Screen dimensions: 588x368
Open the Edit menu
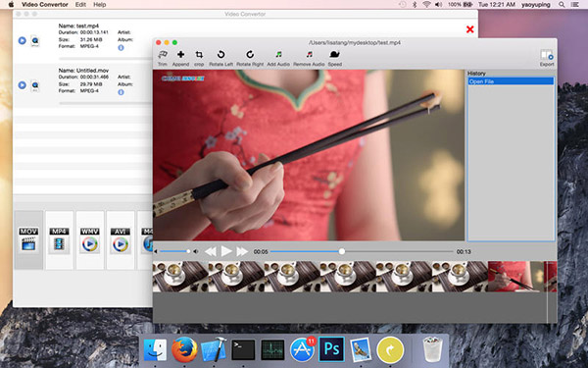point(80,5)
